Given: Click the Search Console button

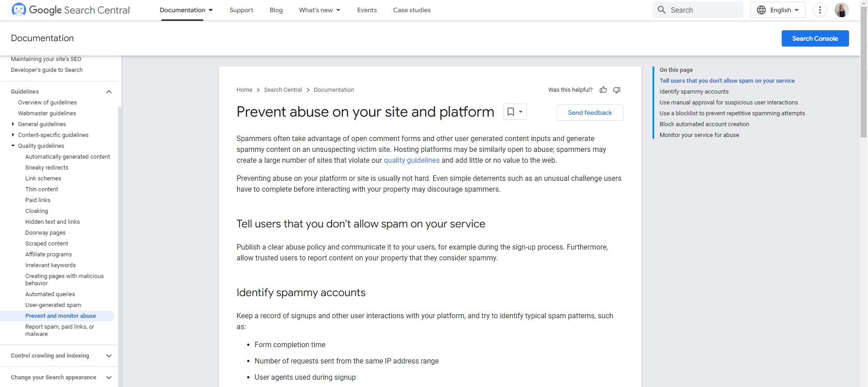Looking at the screenshot, I should (815, 38).
